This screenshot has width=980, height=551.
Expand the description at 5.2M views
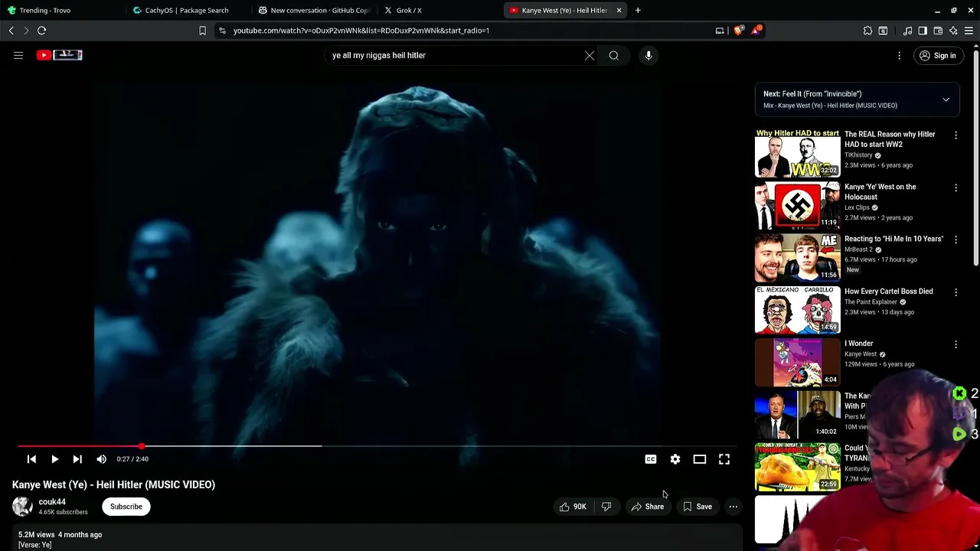tap(60, 535)
